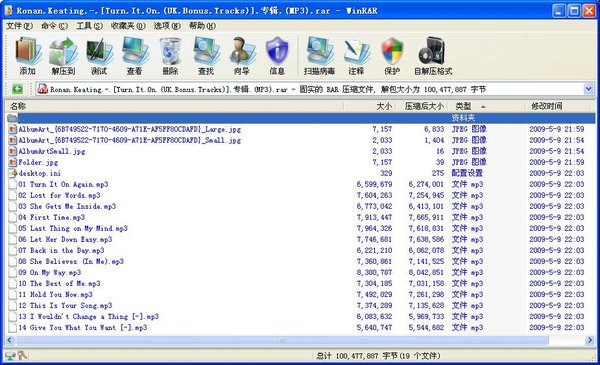600x365 pixels.
Task: Click the WinRAR title bar app icon
Action: (x=8, y=10)
